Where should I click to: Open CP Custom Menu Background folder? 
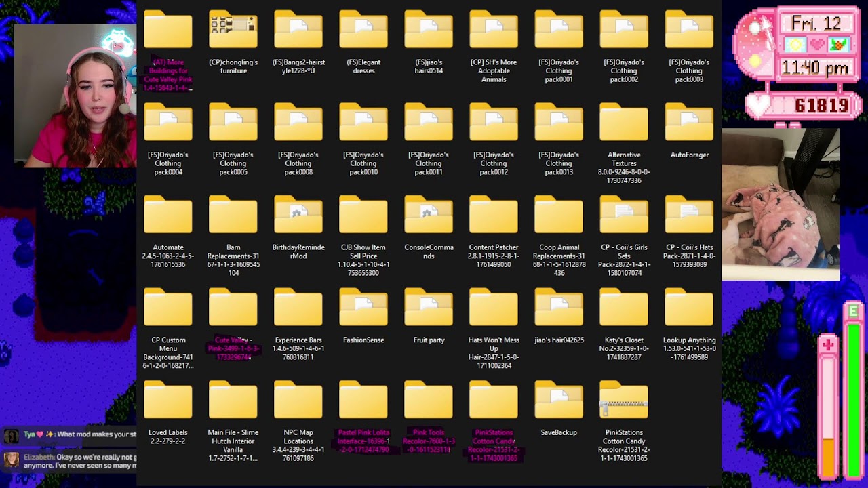click(x=168, y=308)
